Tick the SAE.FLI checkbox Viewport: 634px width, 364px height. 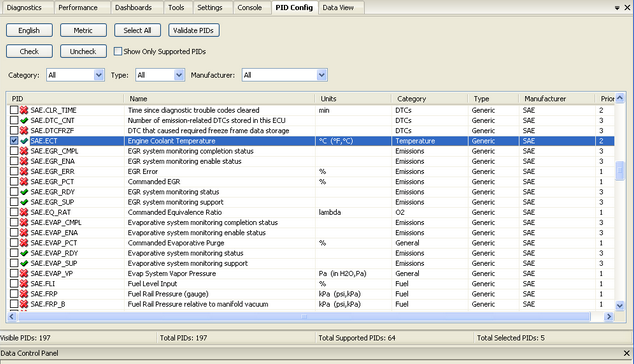pos(14,284)
